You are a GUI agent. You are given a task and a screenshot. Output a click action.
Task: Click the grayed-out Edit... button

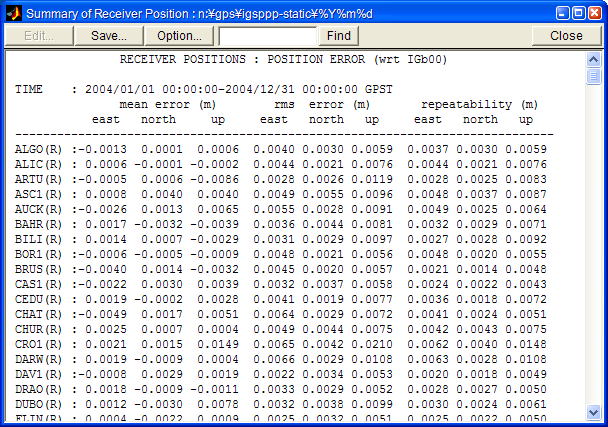pyautogui.click(x=38, y=35)
